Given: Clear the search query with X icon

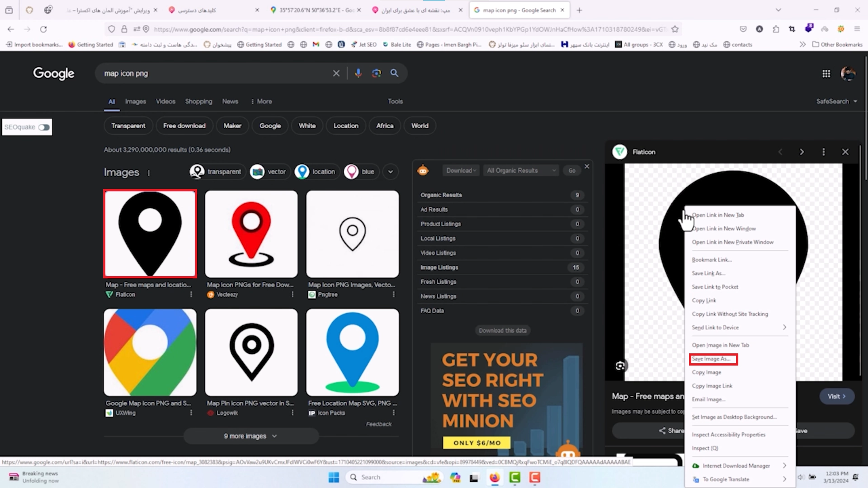Looking at the screenshot, I should coord(336,73).
